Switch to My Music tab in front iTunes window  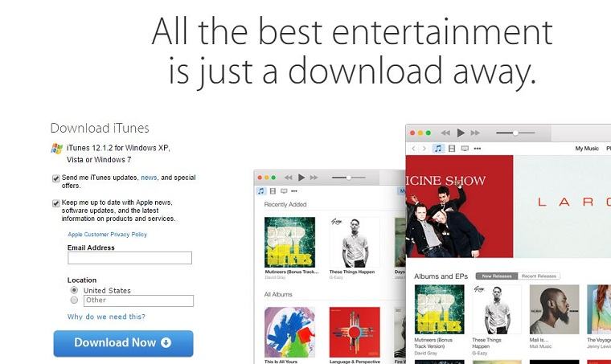[x=587, y=149]
